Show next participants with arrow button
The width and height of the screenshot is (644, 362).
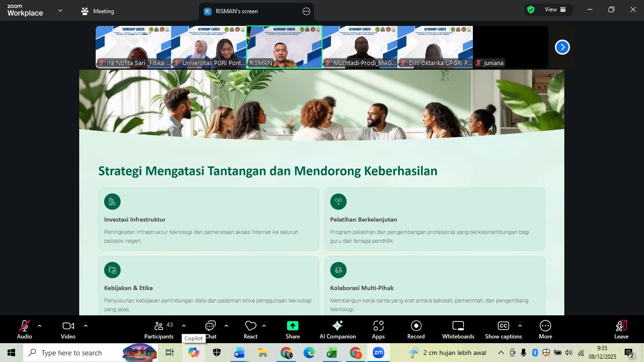562,47
